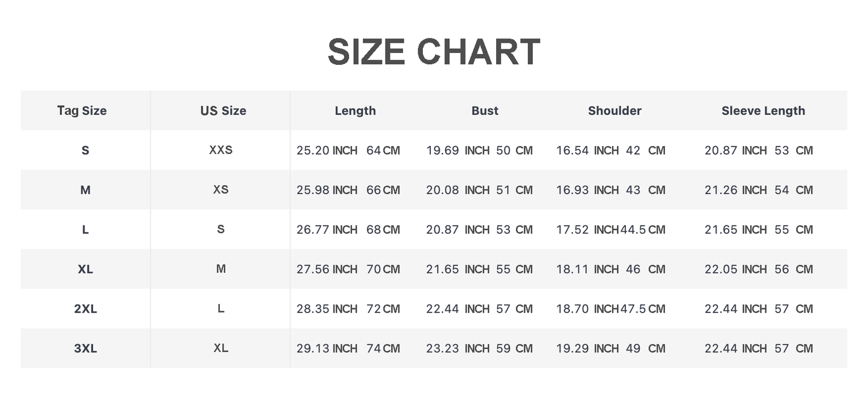Click XS in the US Size column
Viewport: 868px width, 405px height.
(220, 190)
